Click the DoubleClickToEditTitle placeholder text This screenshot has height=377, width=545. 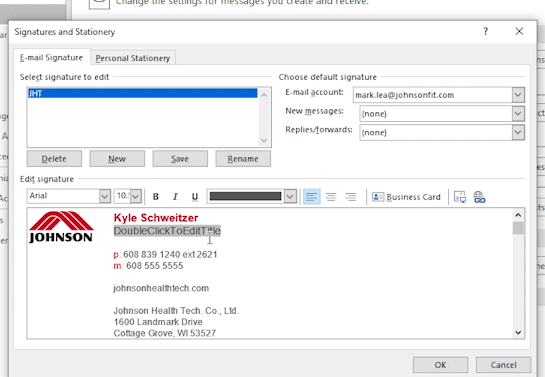point(167,231)
